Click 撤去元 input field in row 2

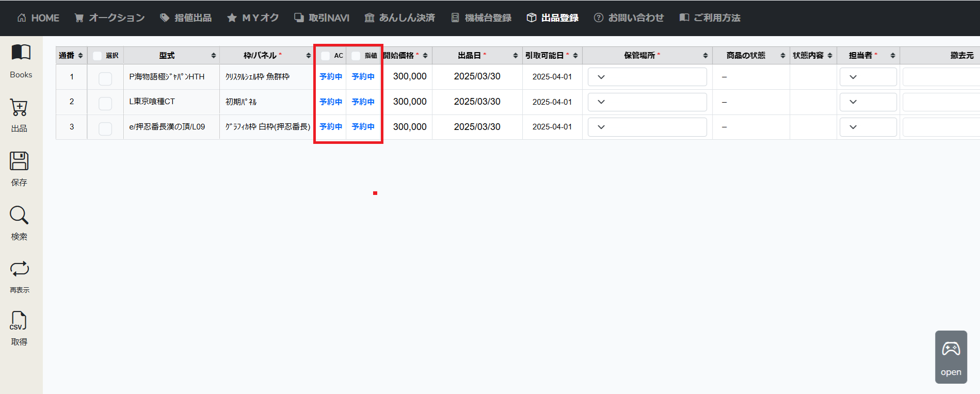pyautogui.click(x=941, y=102)
